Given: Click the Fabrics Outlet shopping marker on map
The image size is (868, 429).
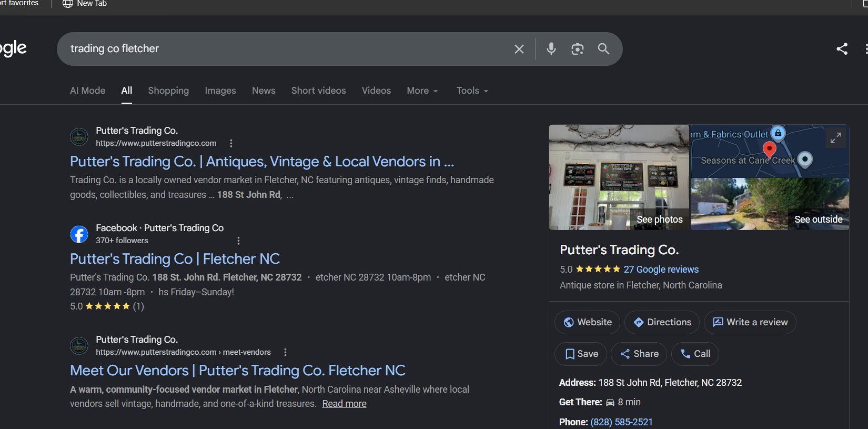Looking at the screenshot, I should [778, 133].
